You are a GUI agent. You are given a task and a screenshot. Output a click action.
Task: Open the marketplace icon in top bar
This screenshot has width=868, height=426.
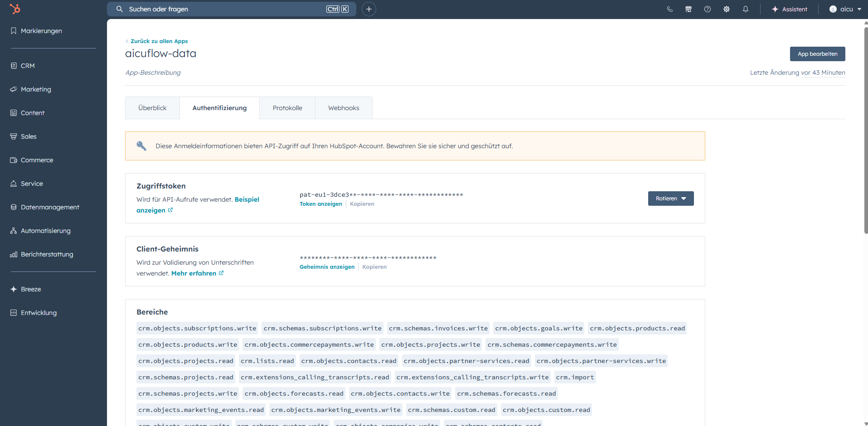tap(689, 9)
